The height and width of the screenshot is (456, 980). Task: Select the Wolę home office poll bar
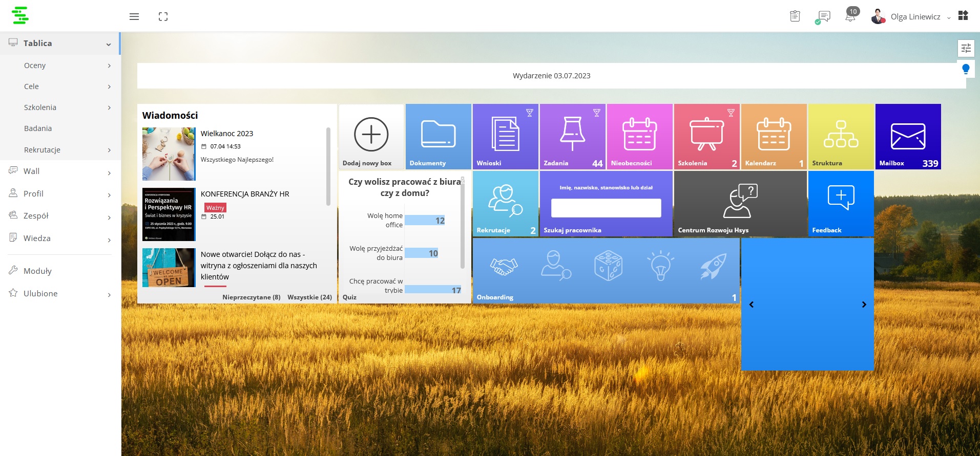[425, 221]
